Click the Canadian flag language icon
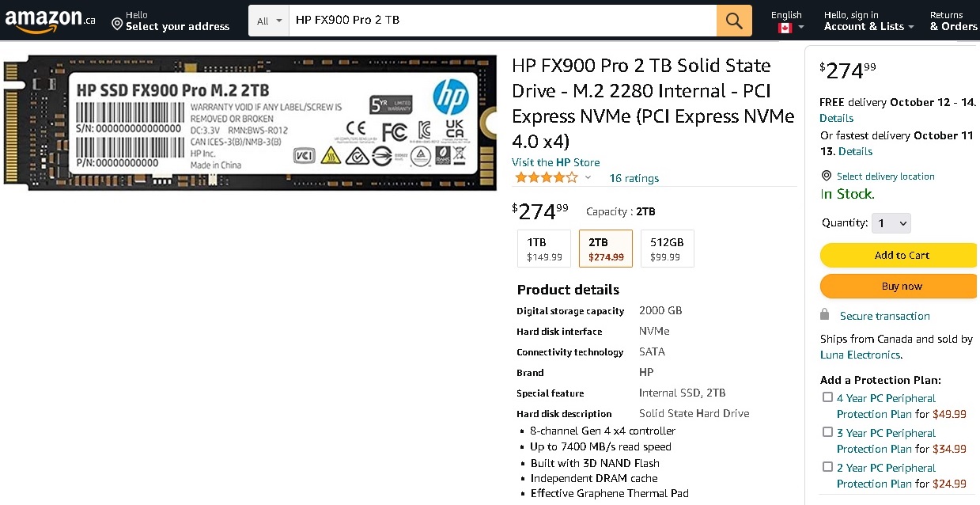Viewport: 980px width, 505px height. point(785,28)
